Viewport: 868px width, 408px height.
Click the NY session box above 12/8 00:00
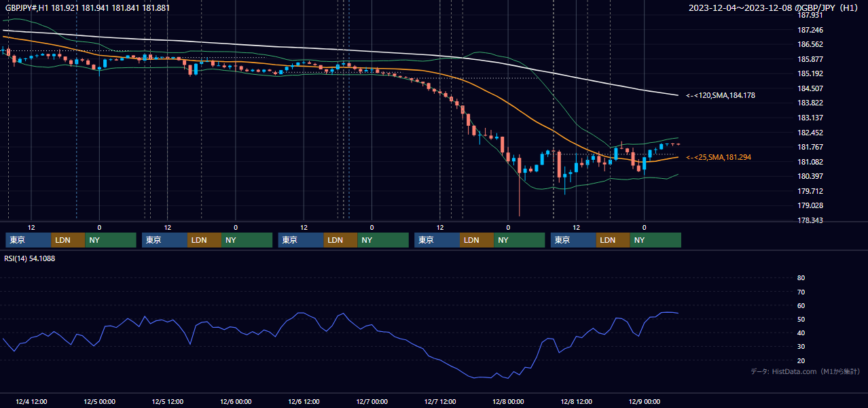pyautogui.click(x=520, y=240)
